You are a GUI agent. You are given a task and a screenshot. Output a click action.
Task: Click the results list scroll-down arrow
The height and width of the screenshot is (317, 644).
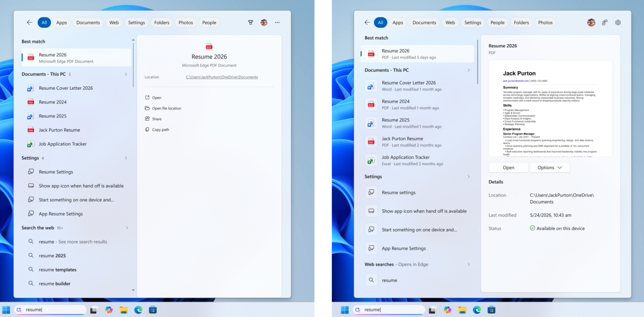pos(133,290)
